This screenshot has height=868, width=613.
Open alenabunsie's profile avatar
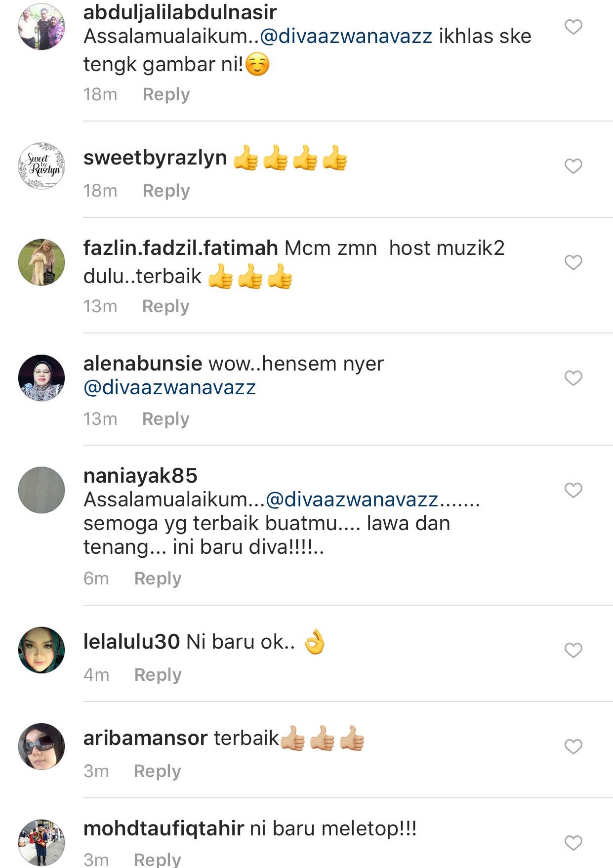[41, 378]
